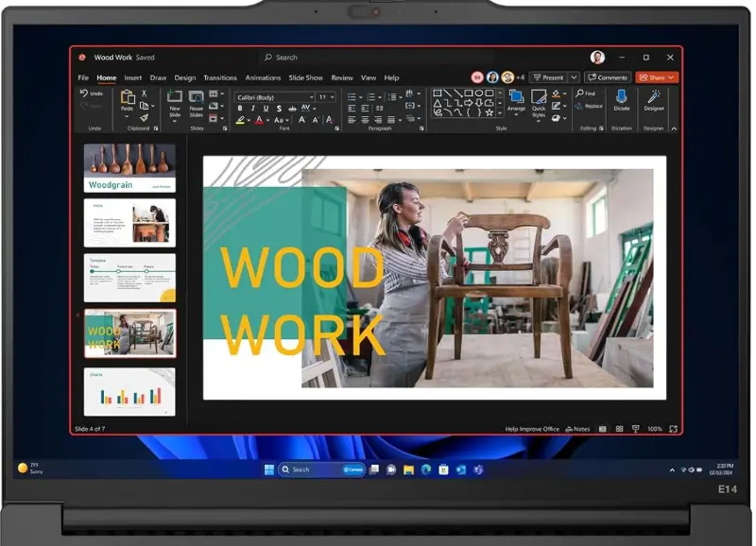The height and width of the screenshot is (546, 756).
Task: Show speaker Notes from the status bar
Action: point(579,428)
